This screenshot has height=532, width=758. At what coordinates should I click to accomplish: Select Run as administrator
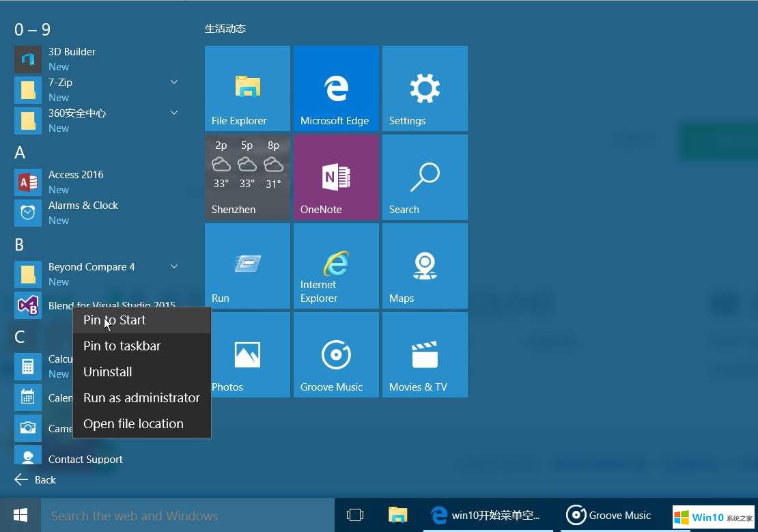[142, 397]
